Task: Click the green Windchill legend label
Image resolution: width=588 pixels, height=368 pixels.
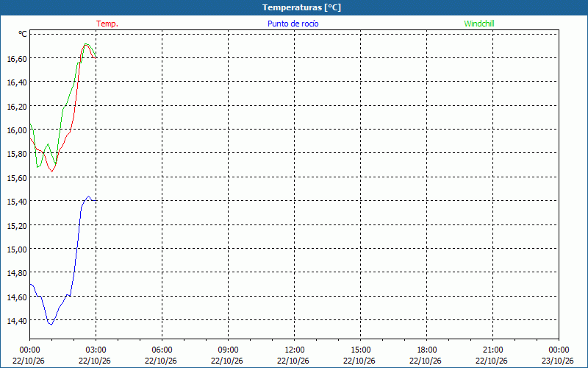Action: (x=479, y=24)
